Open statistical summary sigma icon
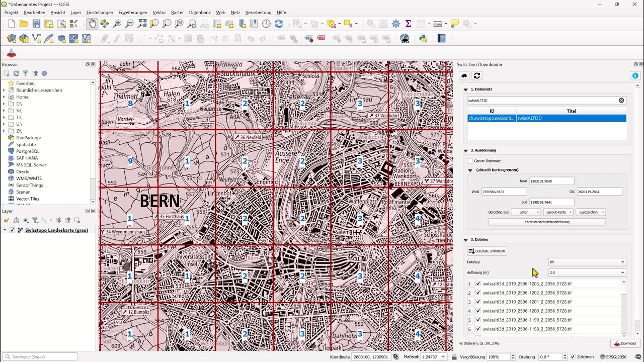The image size is (644, 362). coord(408,24)
